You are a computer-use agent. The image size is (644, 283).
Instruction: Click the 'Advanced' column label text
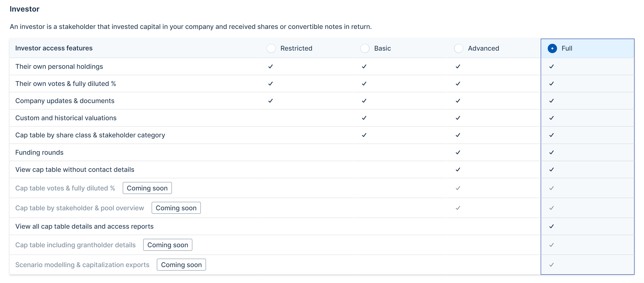[483, 48]
